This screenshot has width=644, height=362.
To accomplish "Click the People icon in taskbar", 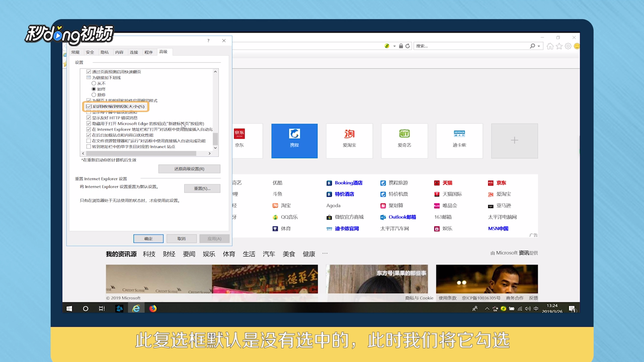I will coord(475,309).
